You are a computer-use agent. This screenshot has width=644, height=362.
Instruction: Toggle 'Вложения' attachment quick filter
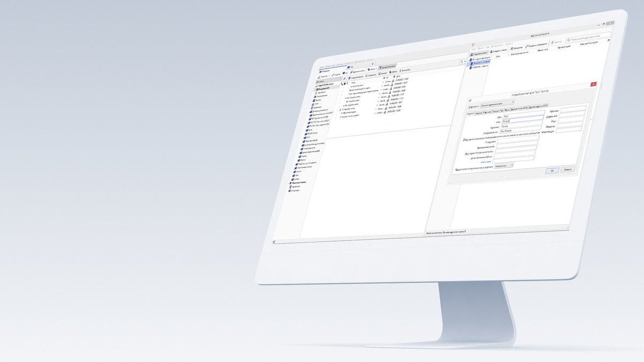[405, 70]
